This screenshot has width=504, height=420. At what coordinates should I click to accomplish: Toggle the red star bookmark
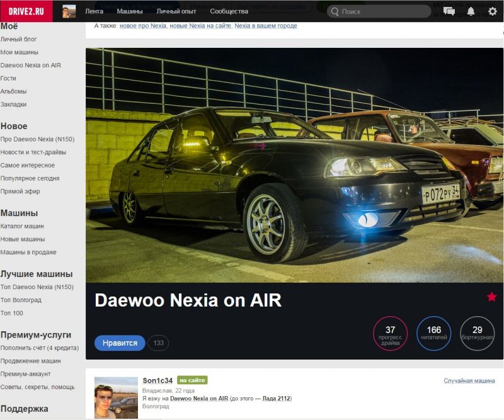pyautogui.click(x=491, y=297)
